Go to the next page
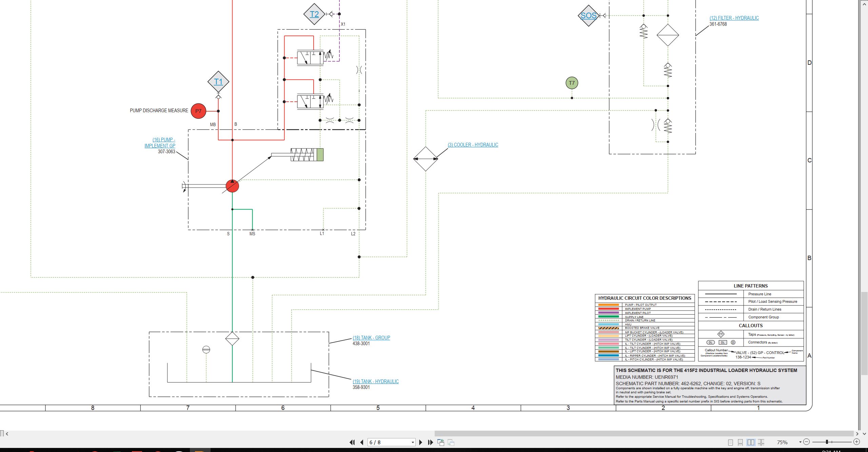 coord(421,442)
